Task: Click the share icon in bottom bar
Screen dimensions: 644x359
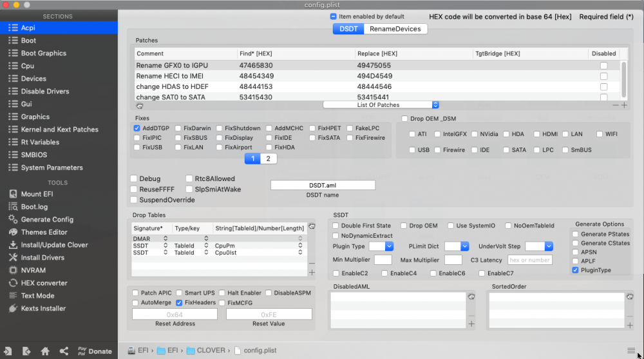Action: (64, 351)
